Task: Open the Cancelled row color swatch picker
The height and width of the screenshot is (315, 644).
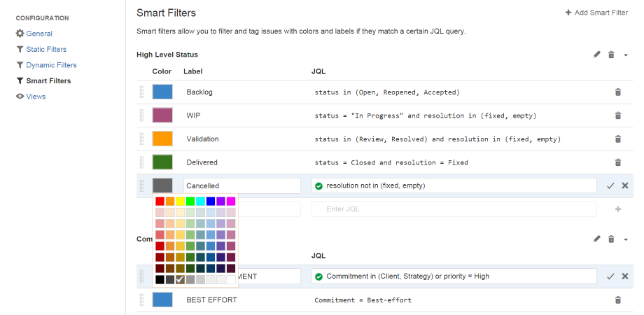Action: 162,185
